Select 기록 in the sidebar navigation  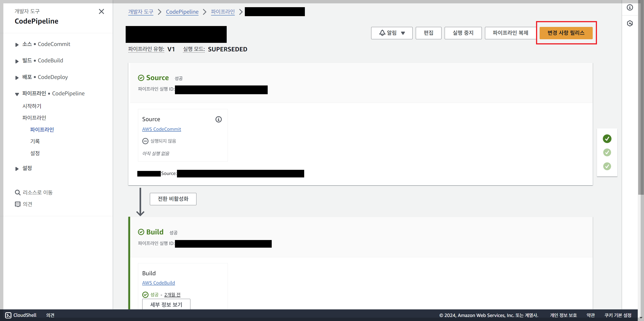click(x=35, y=141)
